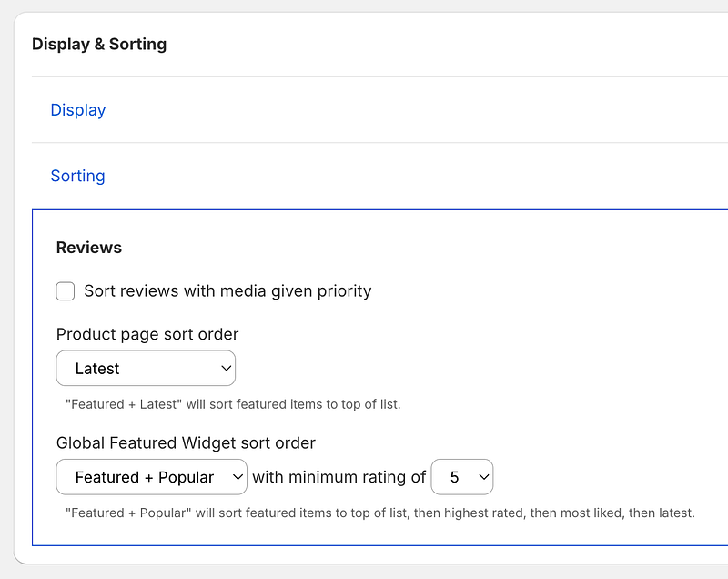The height and width of the screenshot is (579, 728).
Task: Click the Display & Sorting heading
Action: tap(99, 44)
